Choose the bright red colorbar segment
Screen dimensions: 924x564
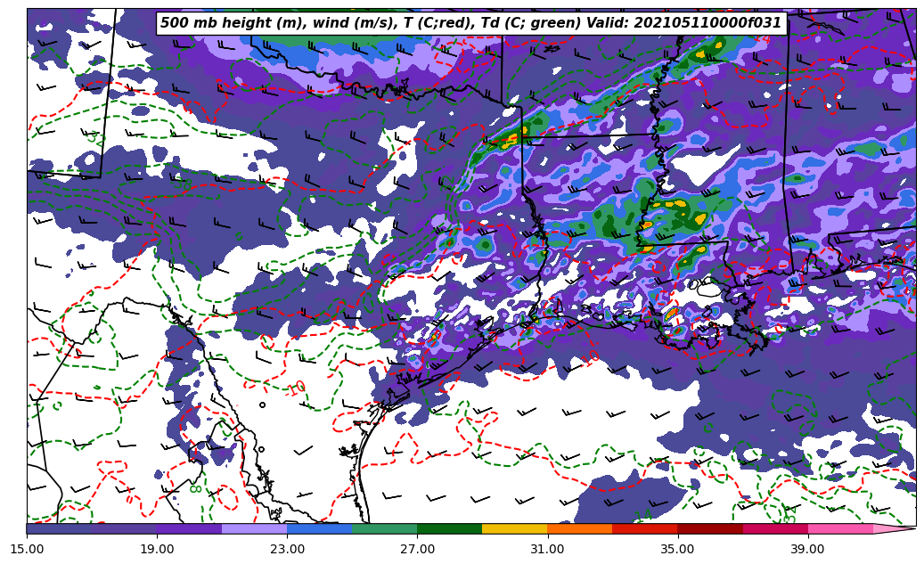pos(644,529)
